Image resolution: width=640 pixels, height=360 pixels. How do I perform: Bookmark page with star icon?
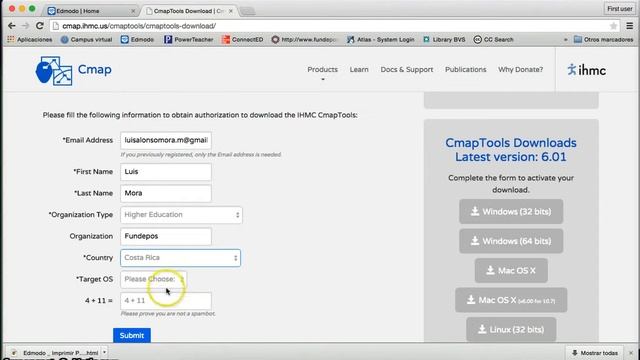point(613,26)
